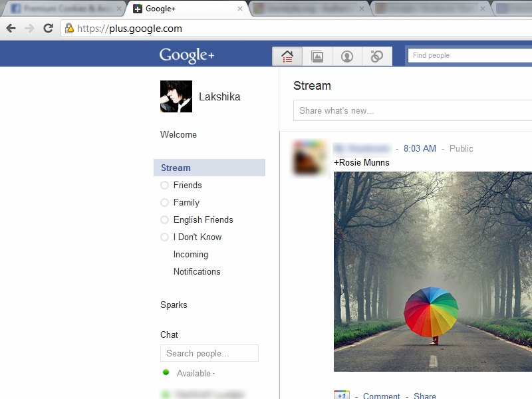Screen dimensions: 532x399
Task: Click the Chat heading
Action: tap(169, 335)
